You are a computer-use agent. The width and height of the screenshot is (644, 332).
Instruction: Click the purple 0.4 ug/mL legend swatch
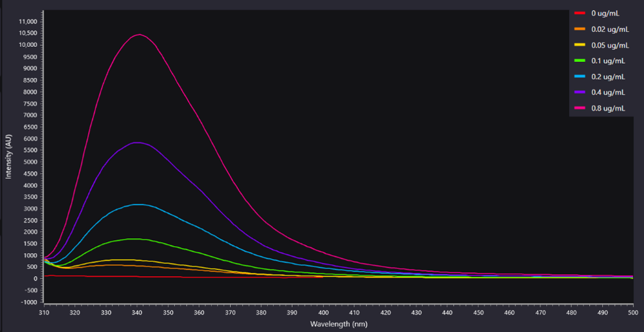point(579,92)
